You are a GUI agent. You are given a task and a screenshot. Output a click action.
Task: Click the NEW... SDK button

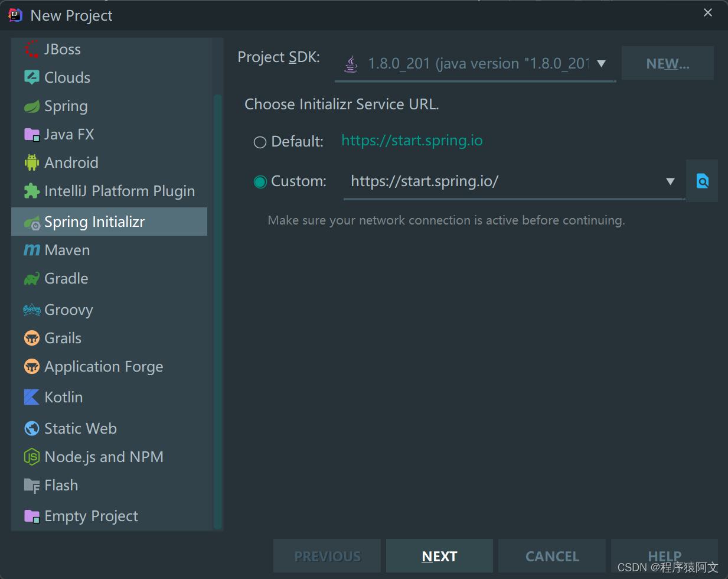[667, 63]
